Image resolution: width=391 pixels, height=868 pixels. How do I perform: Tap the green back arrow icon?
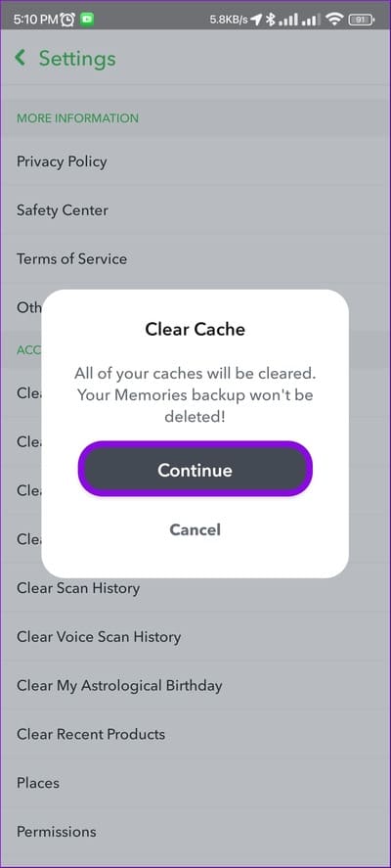pos(21,58)
